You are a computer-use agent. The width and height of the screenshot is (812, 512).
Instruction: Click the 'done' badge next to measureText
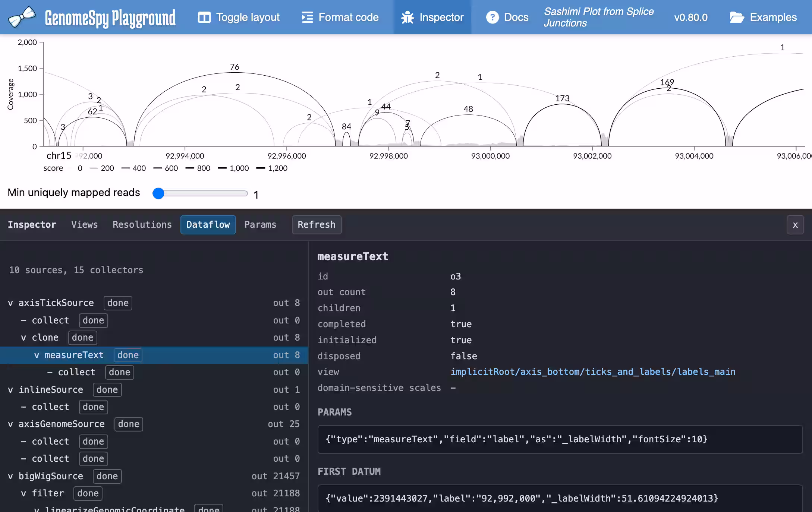128,355
